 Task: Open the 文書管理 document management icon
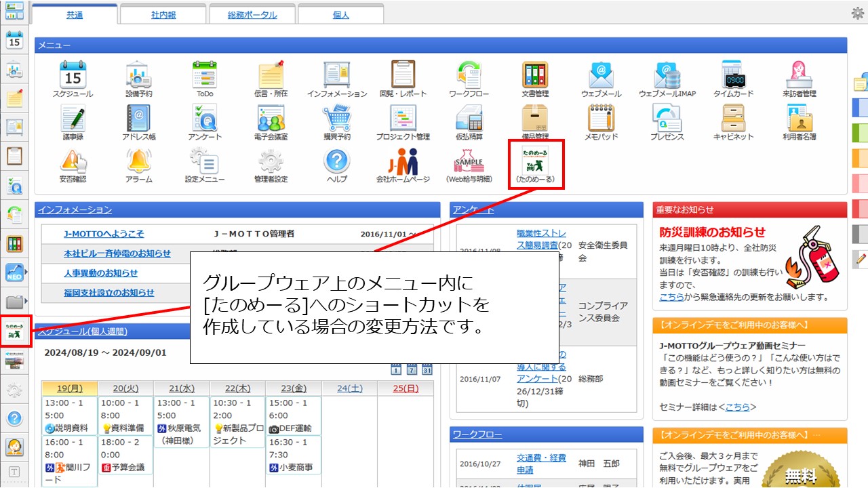click(x=535, y=76)
